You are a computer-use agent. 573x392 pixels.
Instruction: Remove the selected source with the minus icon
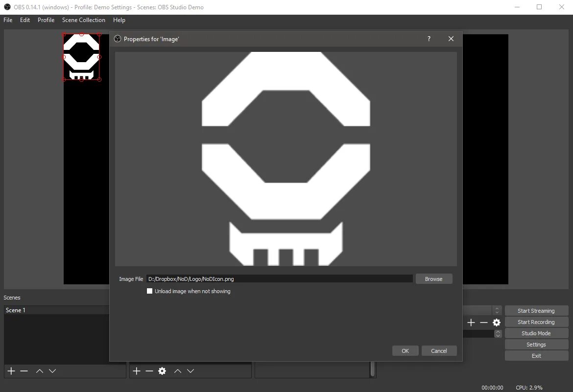(149, 371)
